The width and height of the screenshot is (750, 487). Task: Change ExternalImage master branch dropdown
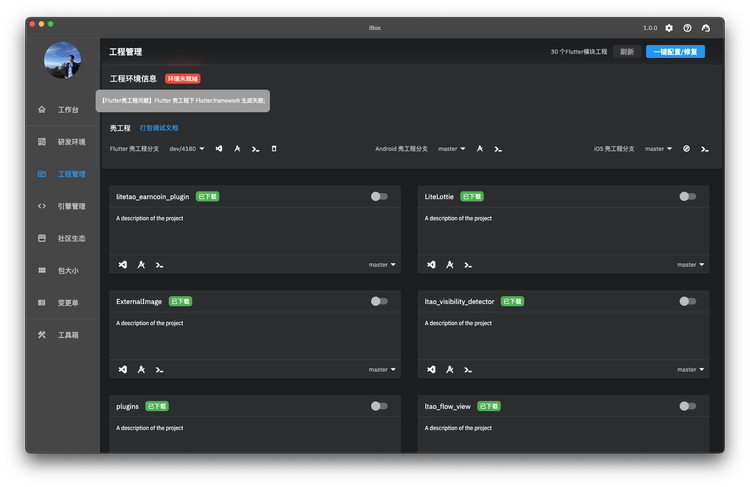click(382, 369)
